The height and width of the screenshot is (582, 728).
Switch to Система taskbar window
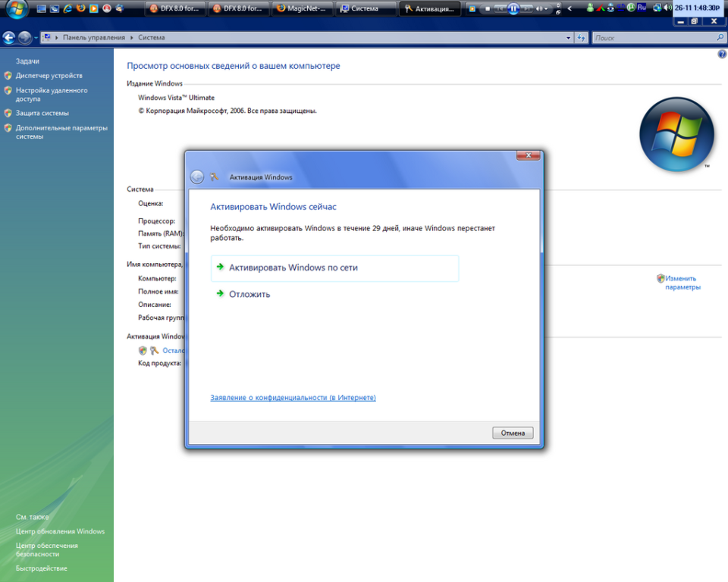tap(365, 8)
